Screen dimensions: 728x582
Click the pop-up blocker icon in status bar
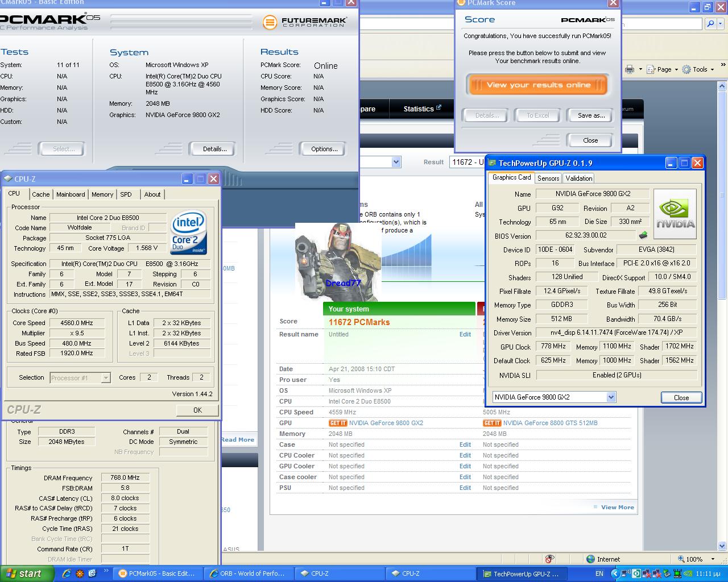tap(549, 559)
